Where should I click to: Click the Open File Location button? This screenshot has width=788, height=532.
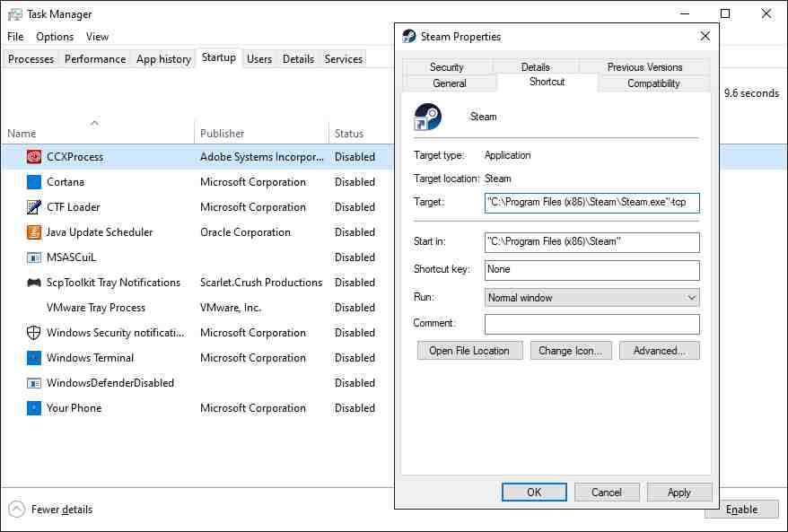469,351
